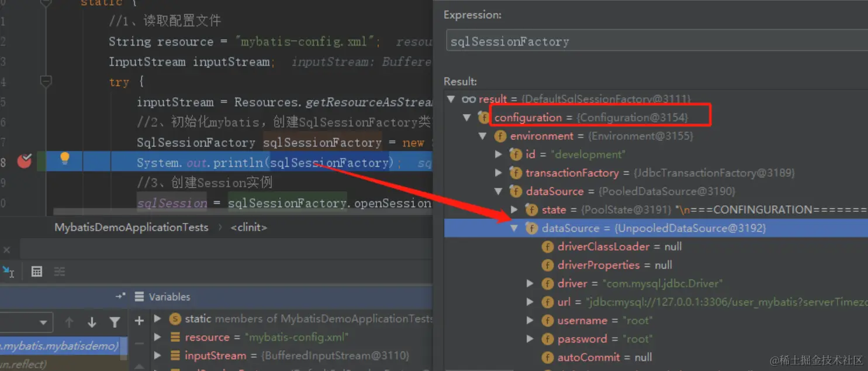Image resolution: width=868 pixels, height=371 pixels.
Task: Click the frames filter funnel icon
Action: 115,322
